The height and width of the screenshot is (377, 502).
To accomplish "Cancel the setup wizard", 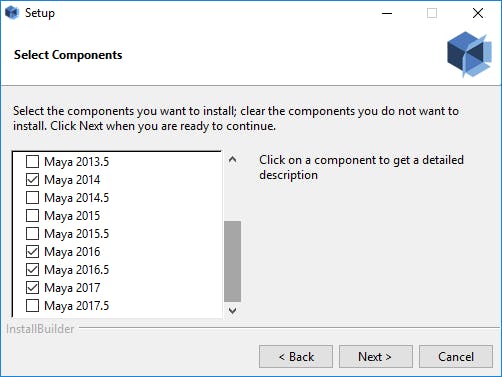I will [x=456, y=357].
